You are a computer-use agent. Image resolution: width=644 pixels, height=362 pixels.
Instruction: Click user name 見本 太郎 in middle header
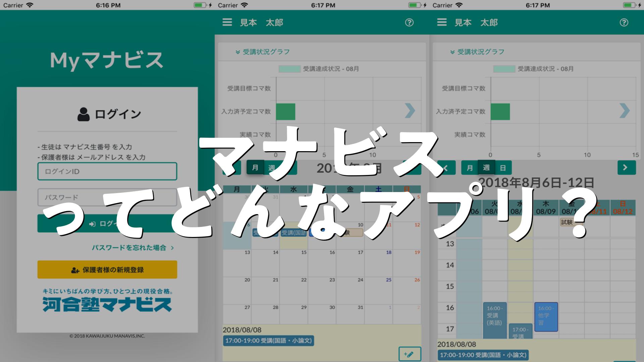(x=262, y=22)
